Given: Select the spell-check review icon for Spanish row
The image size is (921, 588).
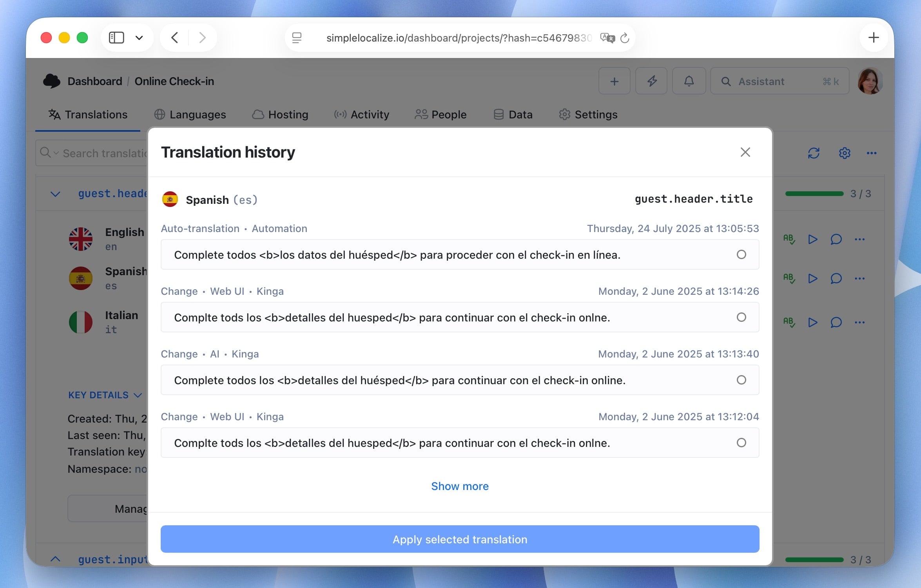Looking at the screenshot, I should (x=790, y=279).
